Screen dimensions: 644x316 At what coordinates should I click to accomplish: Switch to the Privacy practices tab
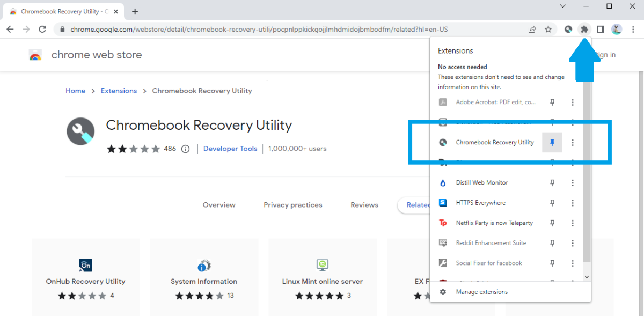pyautogui.click(x=293, y=205)
